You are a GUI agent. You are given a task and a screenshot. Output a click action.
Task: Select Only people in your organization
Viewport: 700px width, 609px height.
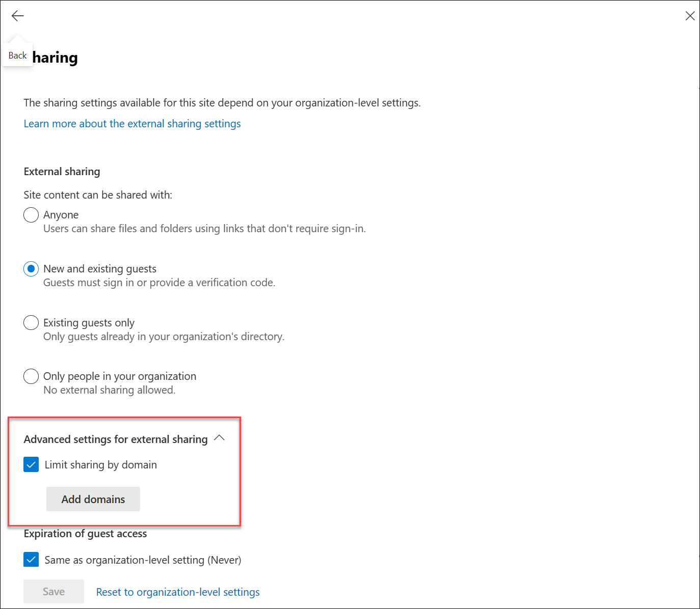[x=31, y=376]
